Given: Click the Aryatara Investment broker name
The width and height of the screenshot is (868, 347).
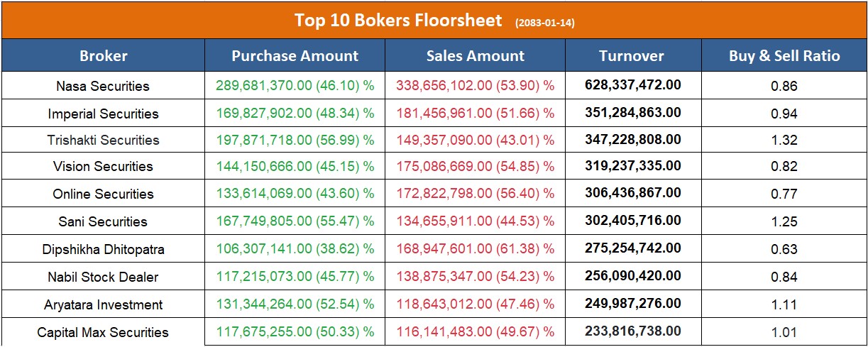Looking at the screenshot, I should [x=103, y=304].
